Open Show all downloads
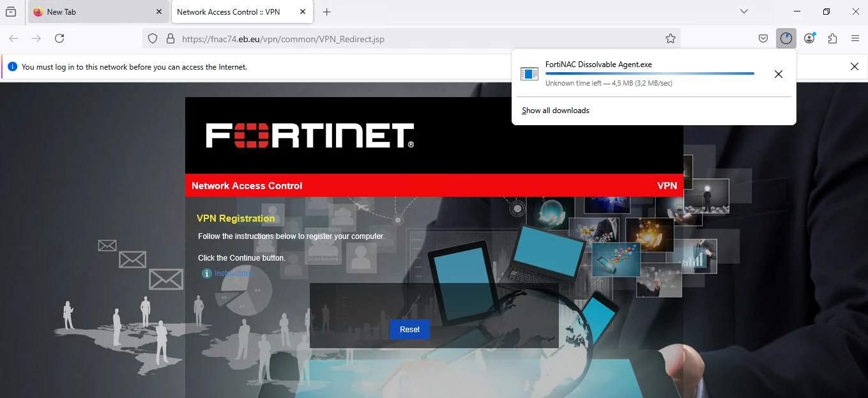868x398 pixels. pos(556,111)
